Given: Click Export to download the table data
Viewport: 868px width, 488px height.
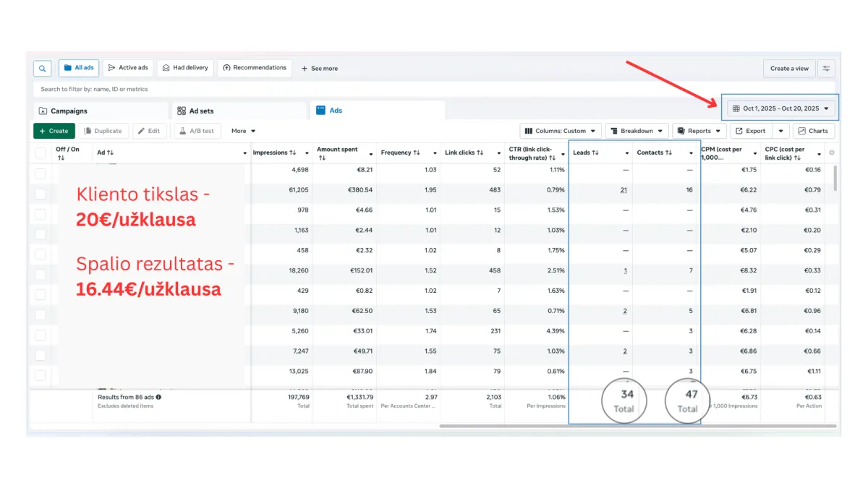Looking at the screenshot, I should click(750, 131).
